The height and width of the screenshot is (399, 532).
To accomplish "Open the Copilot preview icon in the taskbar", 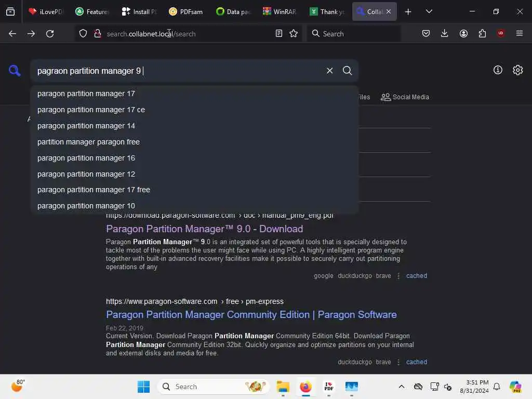I will pos(515,387).
